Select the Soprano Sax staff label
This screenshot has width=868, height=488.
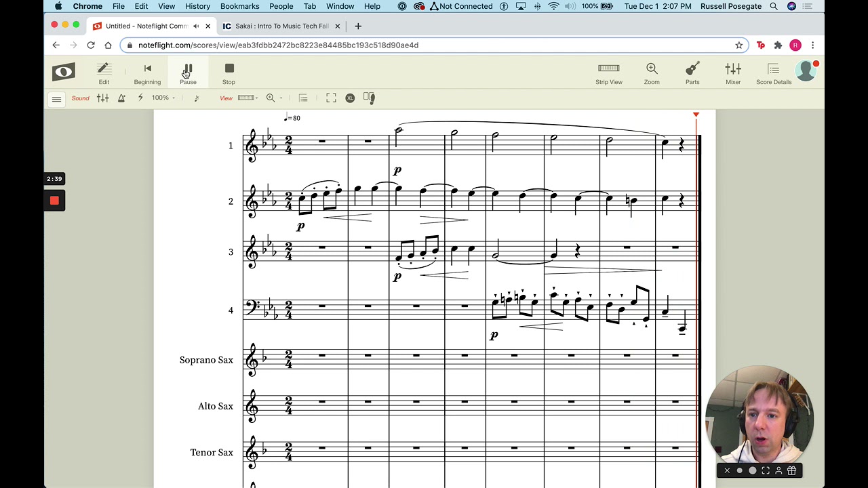(x=206, y=360)
